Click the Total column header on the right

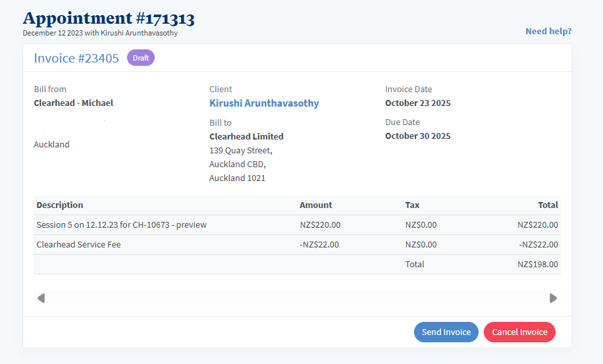pos(548,205)
